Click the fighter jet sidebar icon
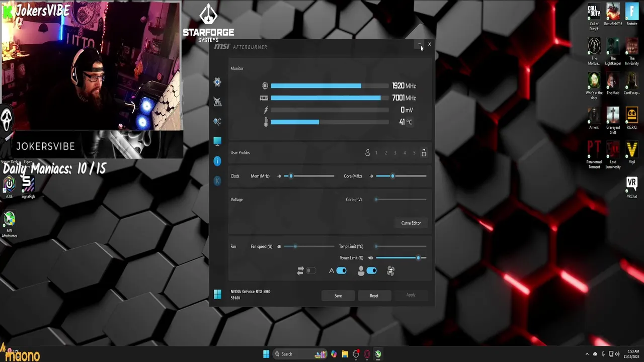644x362 pixels. coord(217,102)
